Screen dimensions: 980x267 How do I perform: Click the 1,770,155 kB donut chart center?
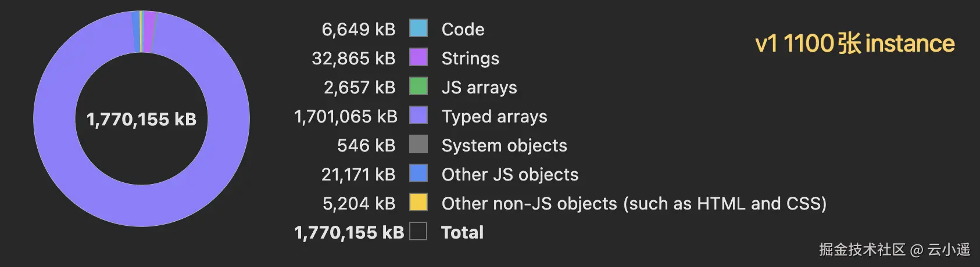tap(141, 119)
